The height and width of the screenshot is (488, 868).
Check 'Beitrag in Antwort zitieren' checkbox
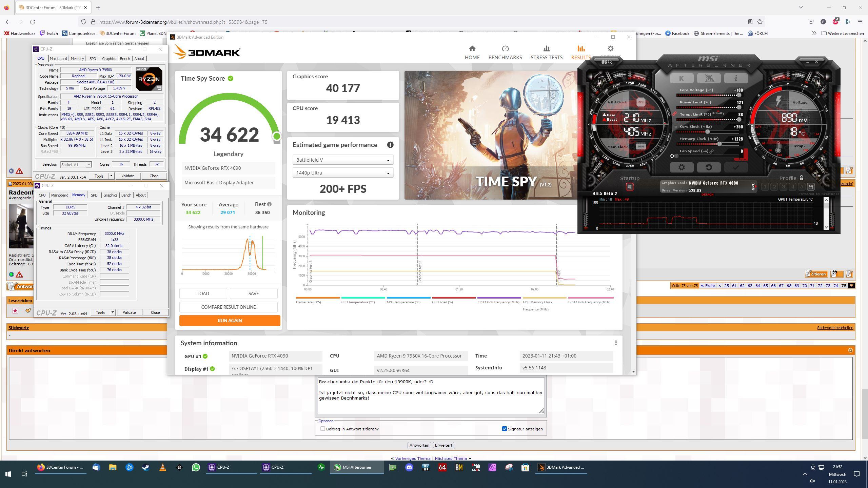click(x=323, y=429)
